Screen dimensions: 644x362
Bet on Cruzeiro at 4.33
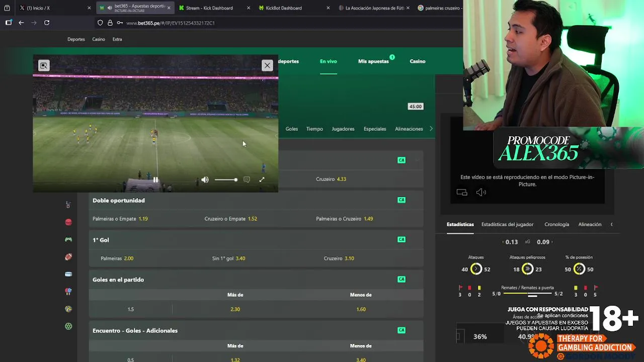(x=331, y=179)
